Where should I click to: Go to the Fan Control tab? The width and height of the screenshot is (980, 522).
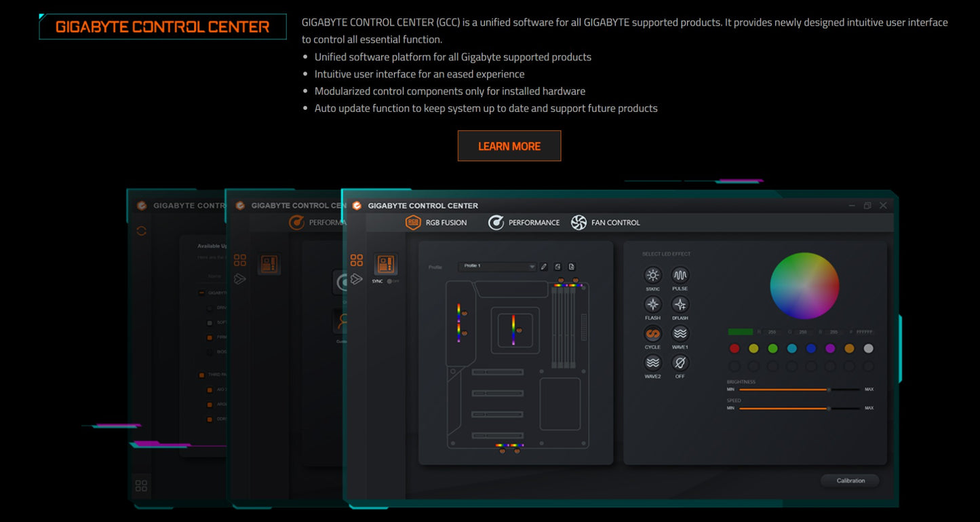pos(606,223)
